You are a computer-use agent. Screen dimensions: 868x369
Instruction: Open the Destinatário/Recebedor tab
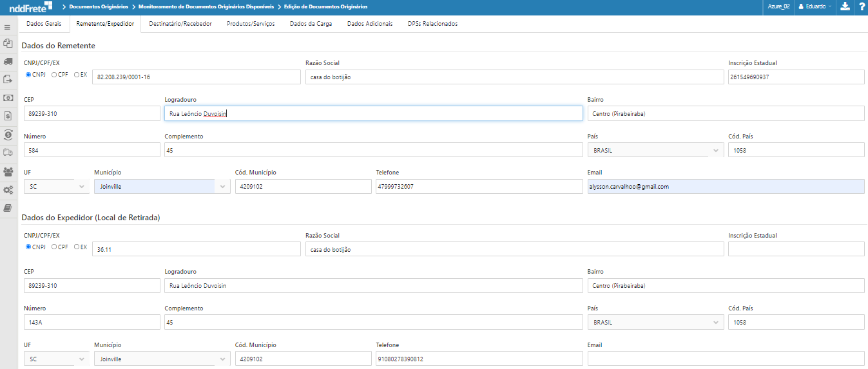[x=180, y=24]
